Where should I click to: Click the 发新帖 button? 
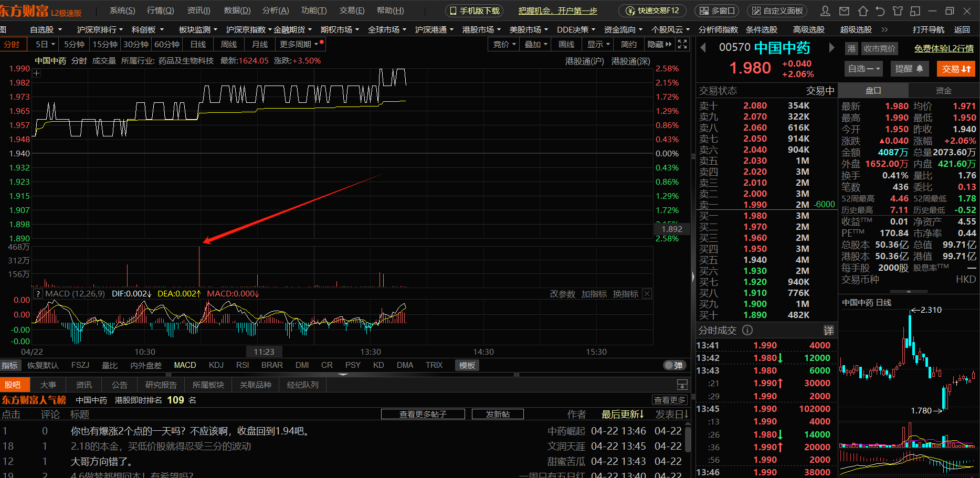pyautogui.click(x=498, y=415)
